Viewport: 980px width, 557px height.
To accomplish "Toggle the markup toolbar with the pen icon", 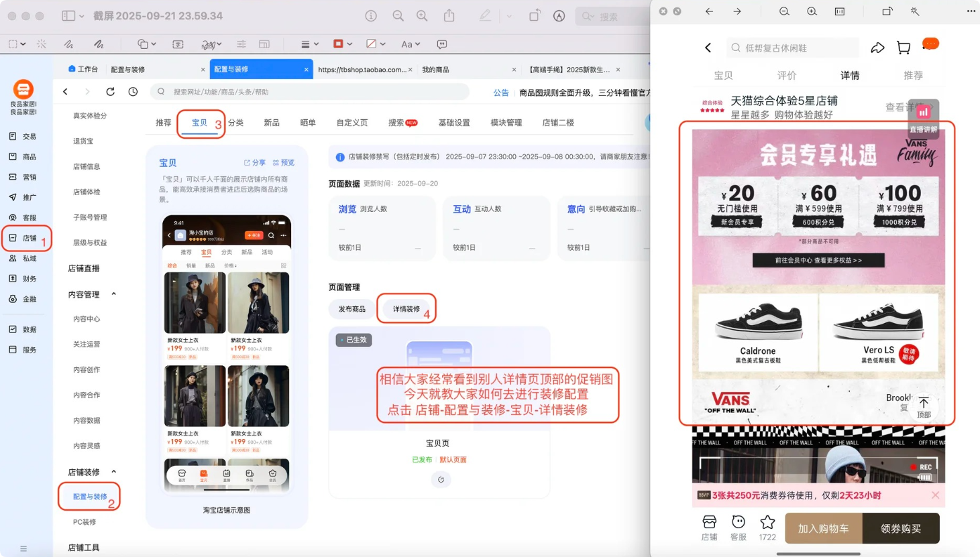I will click(485, 15).
